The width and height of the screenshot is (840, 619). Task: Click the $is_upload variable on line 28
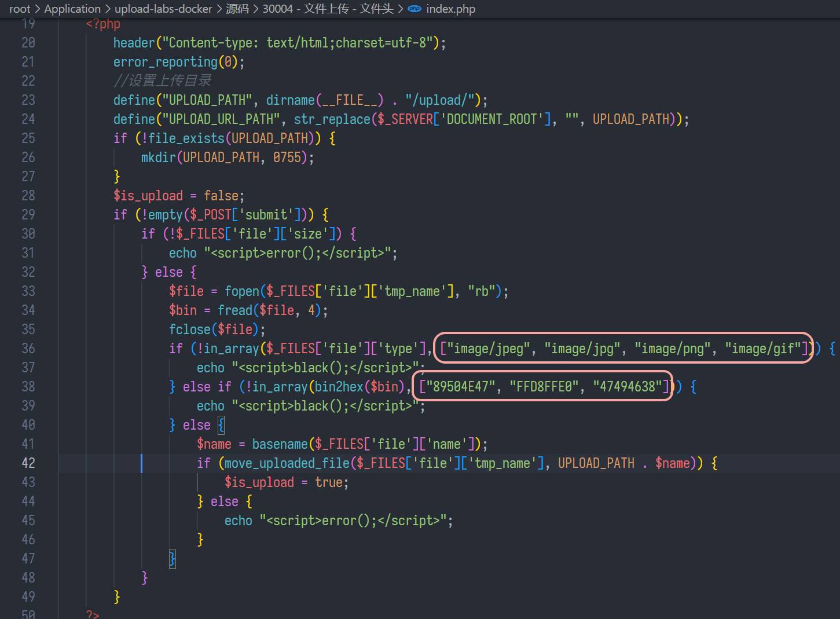(148, 195)
